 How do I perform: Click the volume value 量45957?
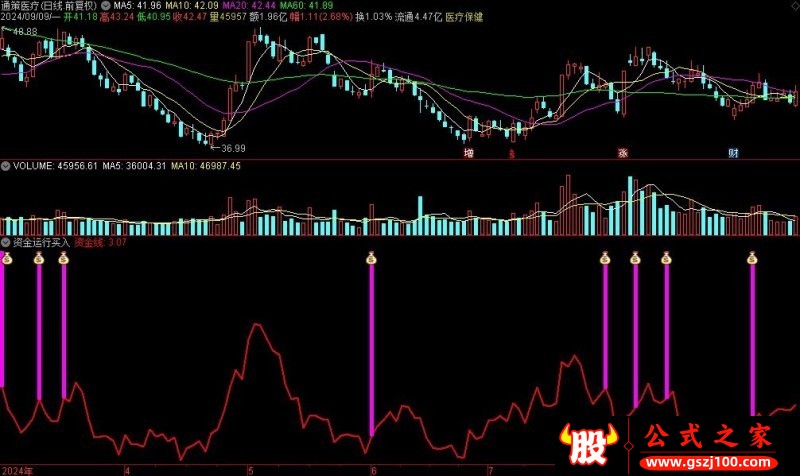[228, 17]
